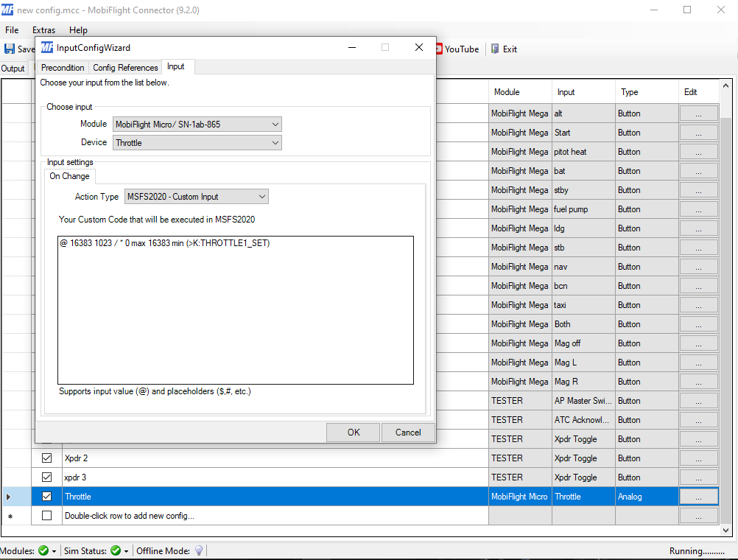Image resolution: width=738 pixels, height=560 pixels.
Task: Click the edit button for AP Master Switch row
Action: [x=698, y=401]
